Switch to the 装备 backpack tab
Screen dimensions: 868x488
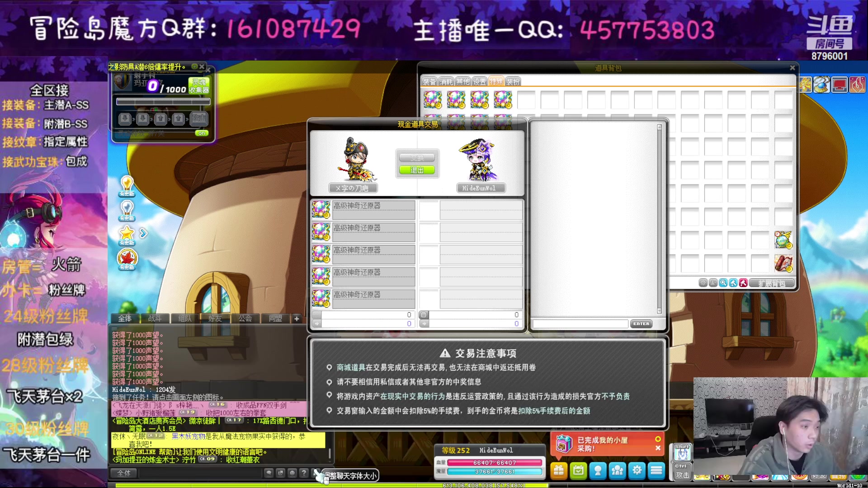429,81
